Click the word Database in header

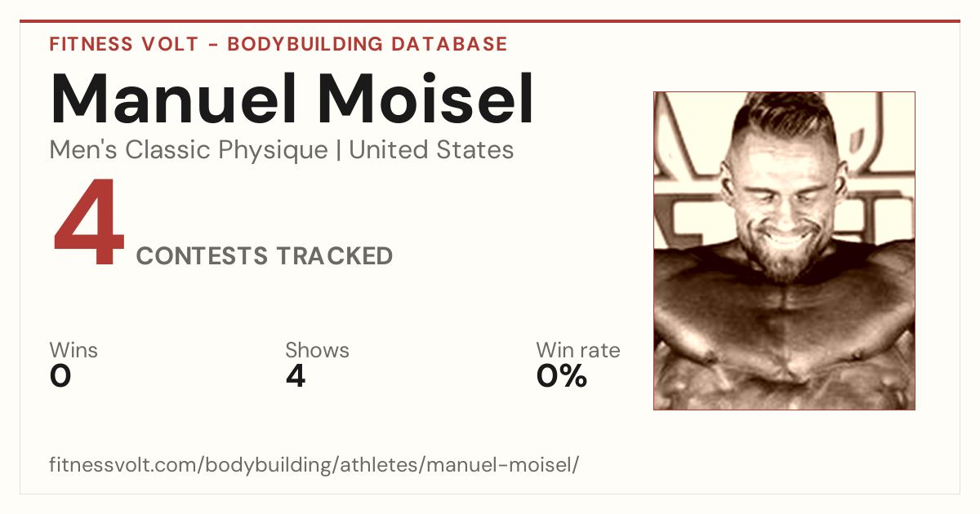pos(449,44)
